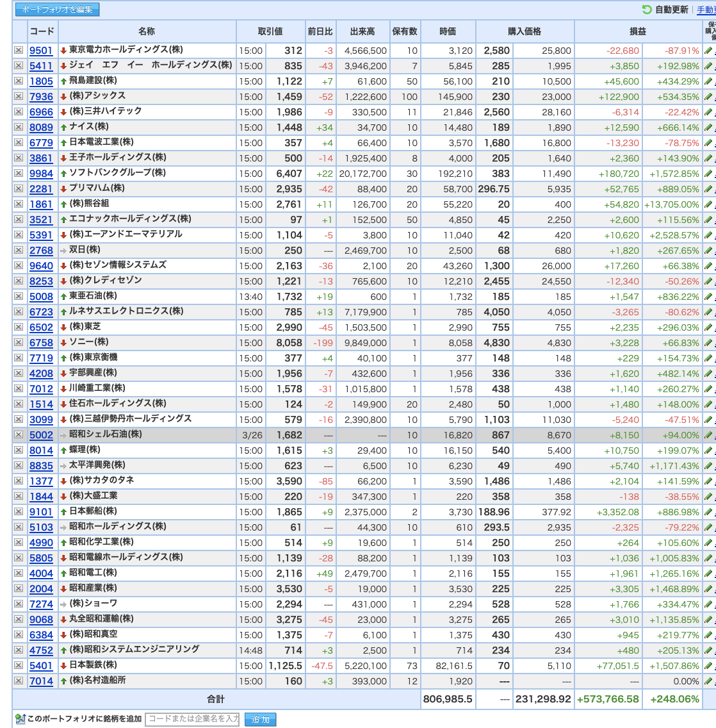Click stock name (株)三越伊勢丹ホールディングス
The image size is (716, 728).
click(x=131, y=418)
